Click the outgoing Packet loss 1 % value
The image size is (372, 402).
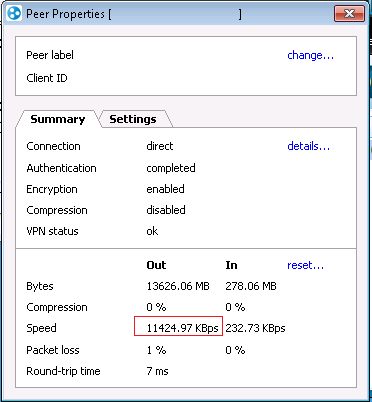156,350
